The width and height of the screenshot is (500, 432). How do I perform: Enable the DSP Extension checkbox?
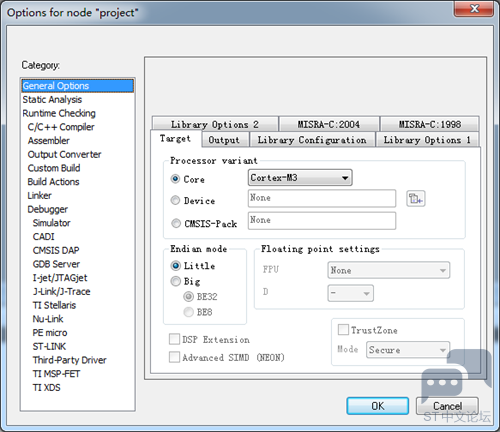174,339
